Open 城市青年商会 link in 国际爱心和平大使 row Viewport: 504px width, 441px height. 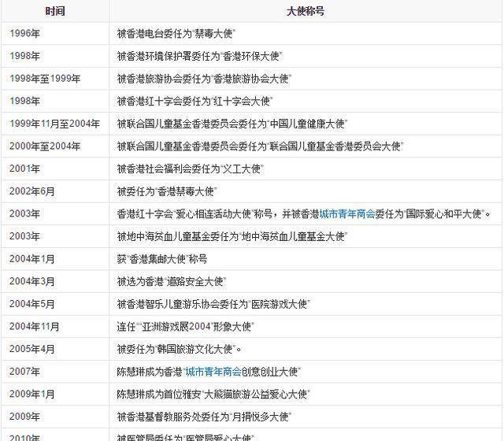(347, 213)
